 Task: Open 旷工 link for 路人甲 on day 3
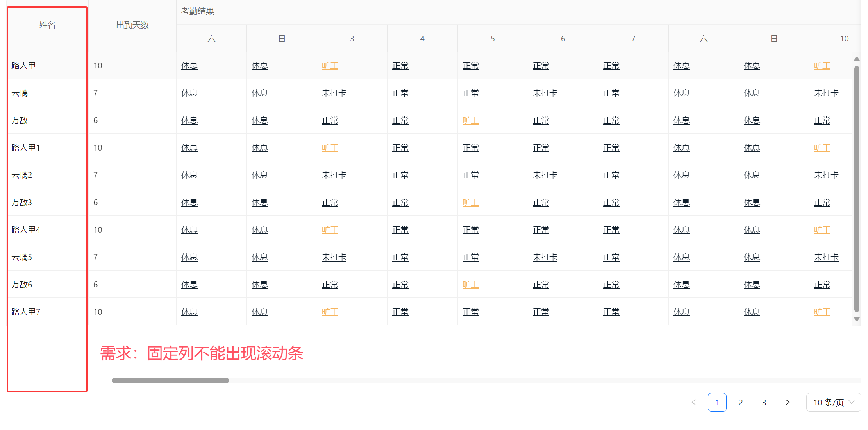tap(330, 66)
